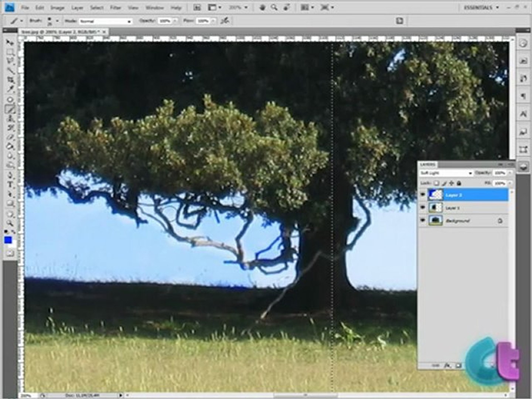Open brush Flow dropdown in options bar
This screenshot has height=399, width=532.
(x=213, y=21)
